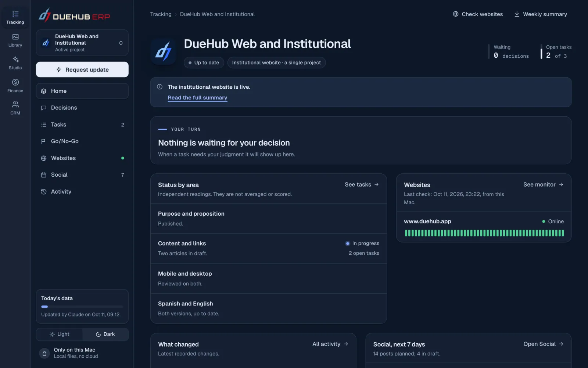Click the info icon in the live website banner
The height and width of the screenshot is (368, 588).
pyautogui.click(x=160, y=87)
